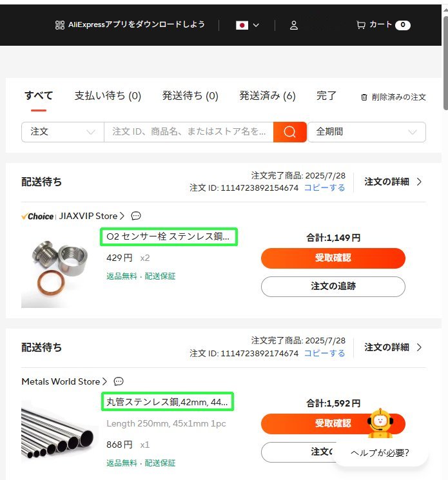The width and height of the screenshot is (448, 480).
Task: Open the 注文 search type dropdown
Action: (x=63, y=132)
